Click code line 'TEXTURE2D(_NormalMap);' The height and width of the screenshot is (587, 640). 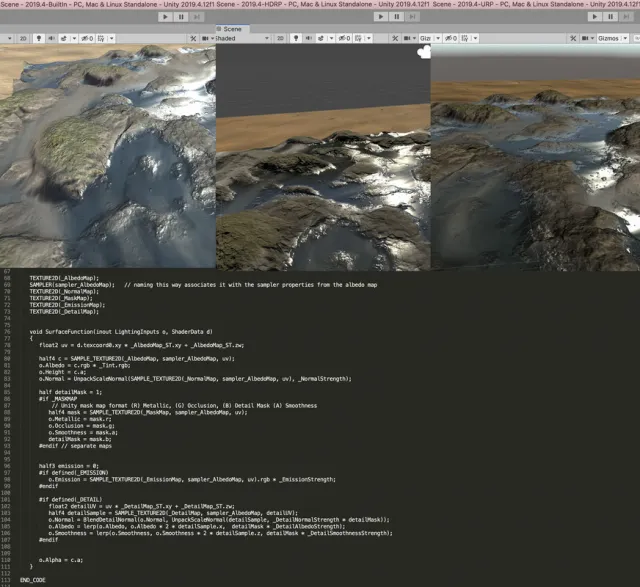pyautogui.click(x=64, y=291)
